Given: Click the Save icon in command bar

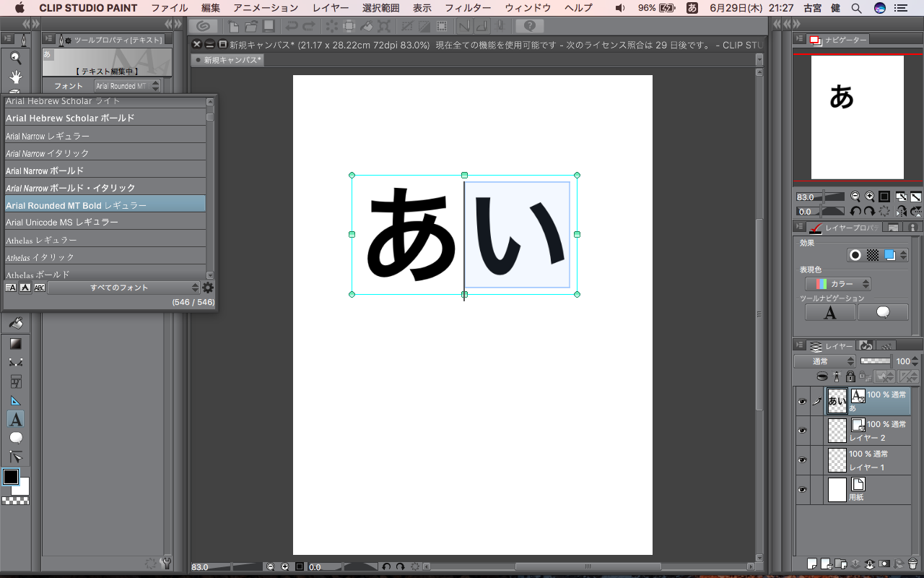Looking at the screenshot, I should point(269,26).
